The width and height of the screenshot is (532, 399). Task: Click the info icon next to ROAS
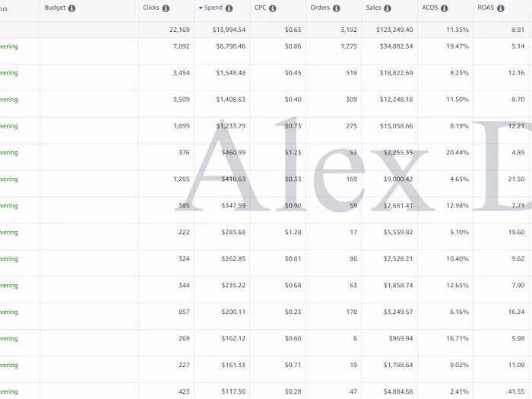(x=500, y=8)
